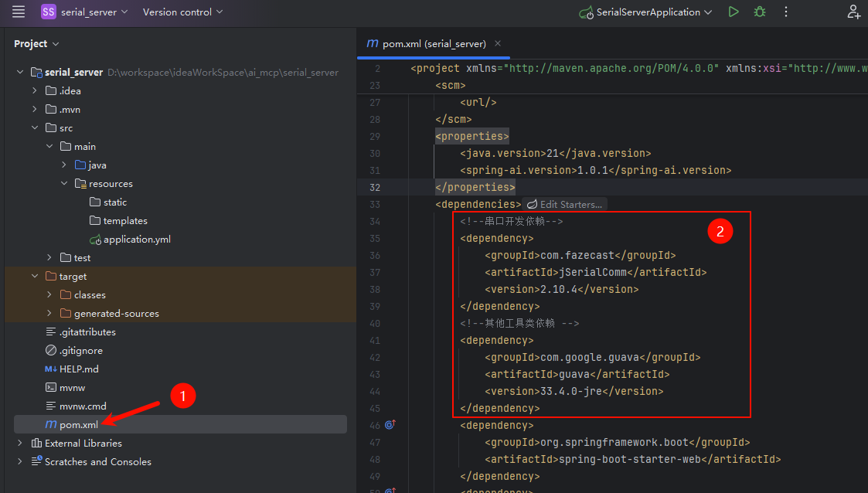Expand External Libraries node

tap(20, 443)
